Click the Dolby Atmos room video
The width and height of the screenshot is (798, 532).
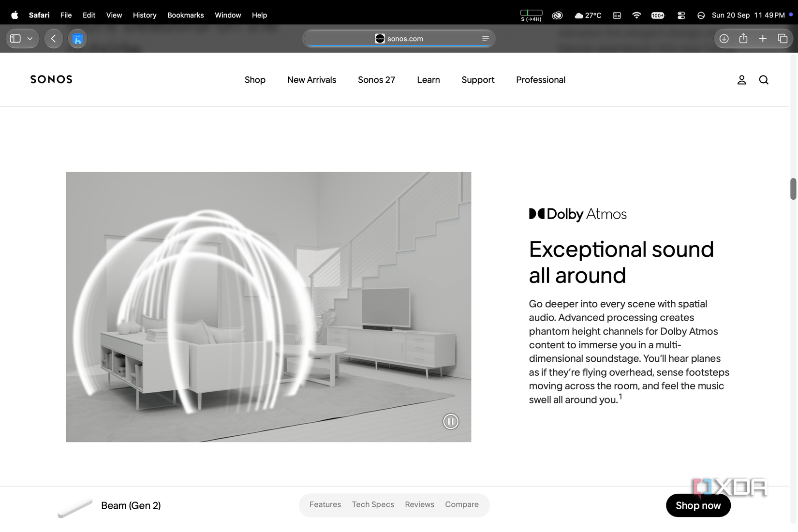pos(268,307)
